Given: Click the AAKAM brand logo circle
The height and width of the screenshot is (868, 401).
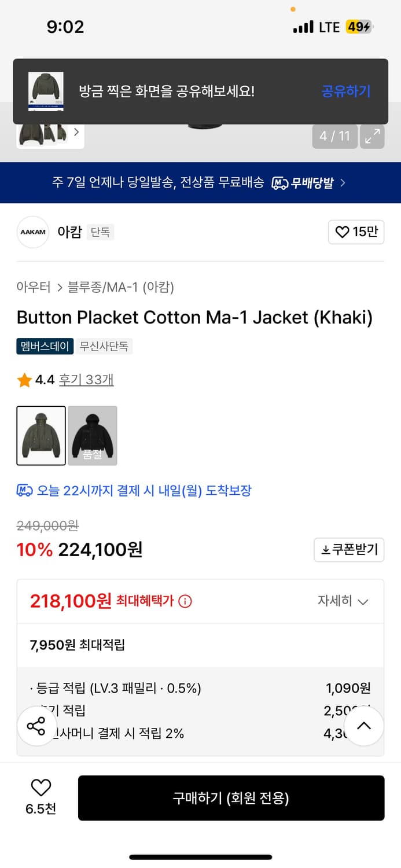Looking at the screenshot, I should 32,231.
